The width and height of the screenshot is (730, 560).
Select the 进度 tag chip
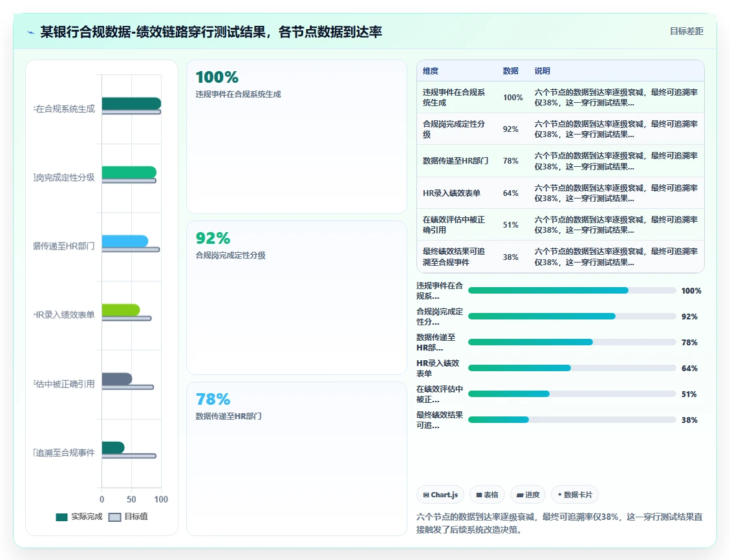(x=528, y=495)
